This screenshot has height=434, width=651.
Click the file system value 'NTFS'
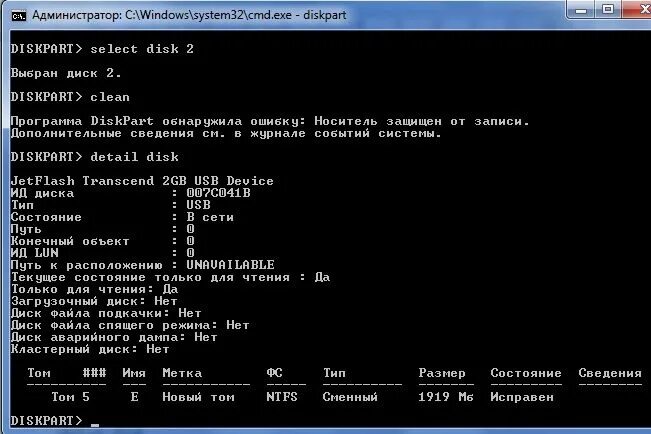(x=282, y=397)
